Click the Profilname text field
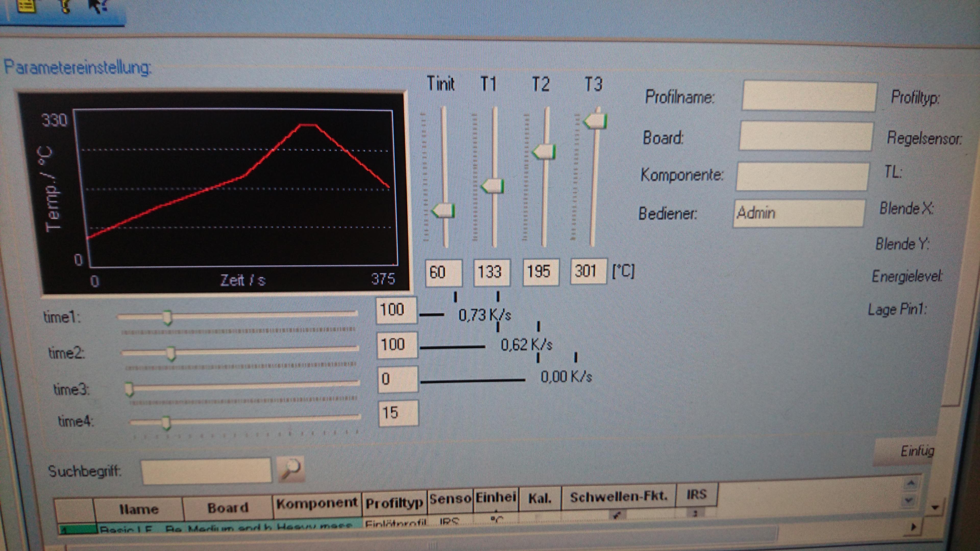The height and width of the screenshot is (551, 980). pyautogui.click(x=809, y=96)
